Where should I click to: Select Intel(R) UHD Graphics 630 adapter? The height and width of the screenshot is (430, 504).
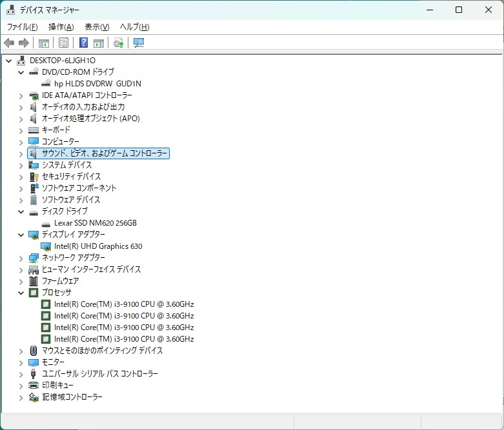98,246
